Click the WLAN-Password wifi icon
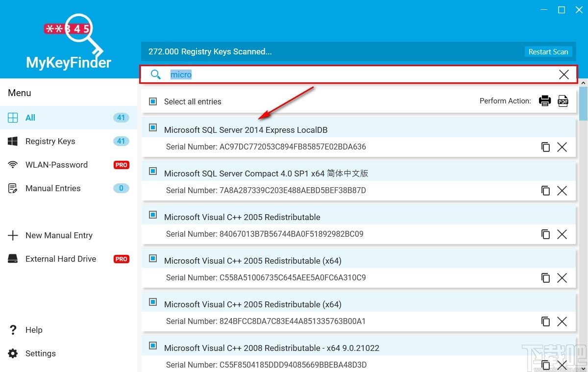The height and width of the screenshot is (372, 588). tap(13, 165)
